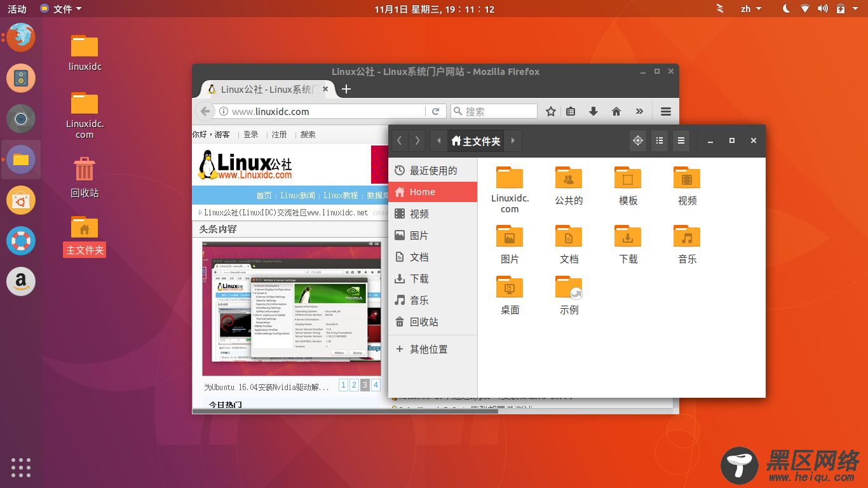Select 回收站 in Files sidebar
Viewport: 868px width, 488px height.
(433, 322)
